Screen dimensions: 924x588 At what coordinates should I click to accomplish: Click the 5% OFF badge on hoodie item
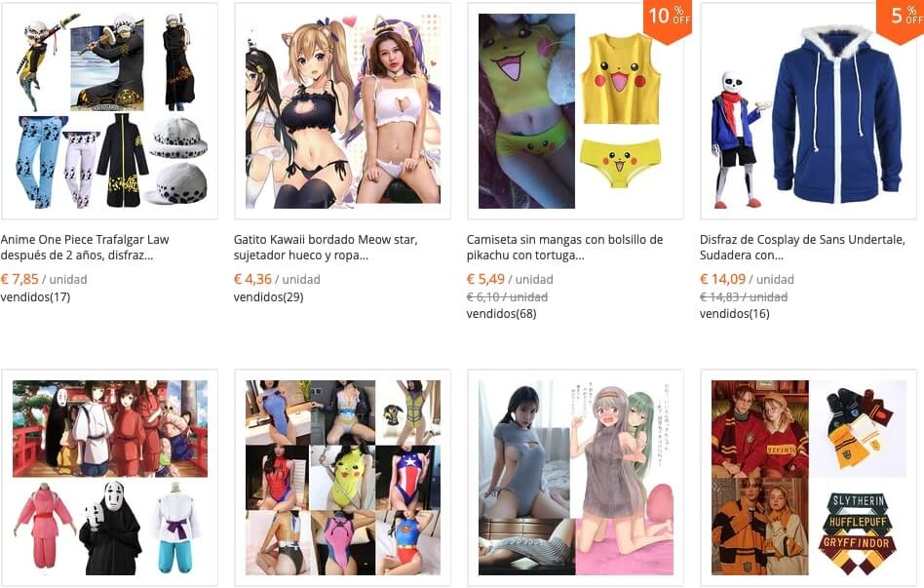[902, 20]
